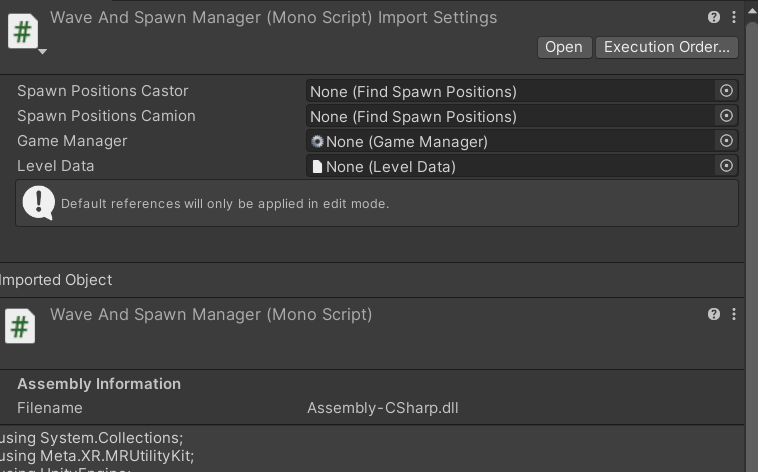
Task: Click the Imported Object section header
Action: [x=57, y=280]
